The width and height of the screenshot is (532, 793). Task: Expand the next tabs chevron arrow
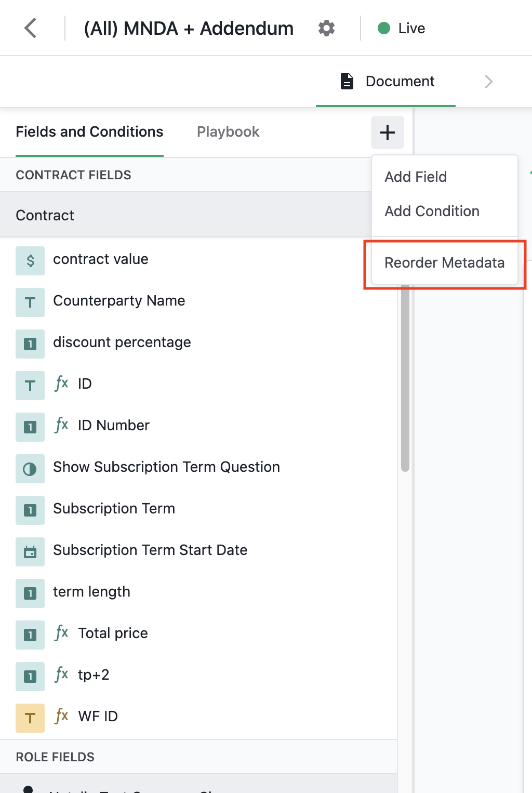pyautogui.click(x=488, y=82)
